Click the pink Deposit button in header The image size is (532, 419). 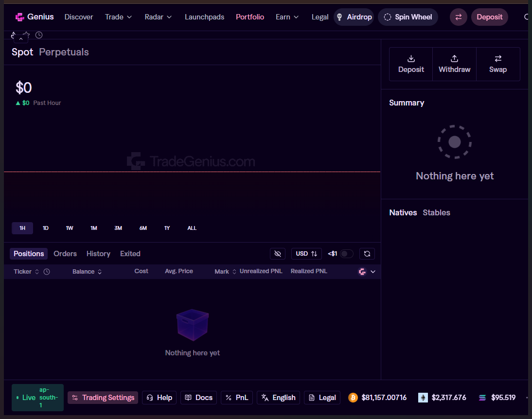[489, 17]
